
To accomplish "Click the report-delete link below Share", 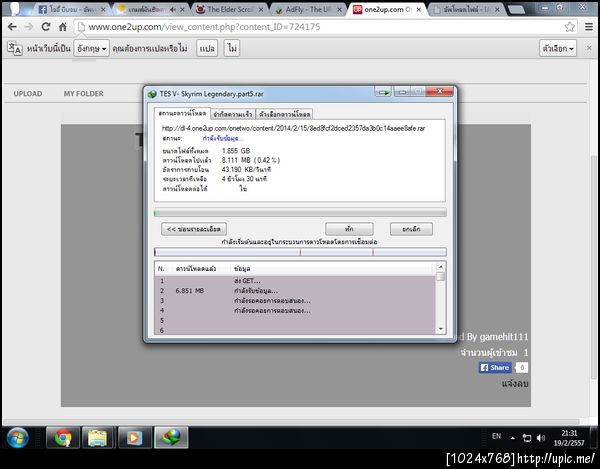I will click(515, 383).
